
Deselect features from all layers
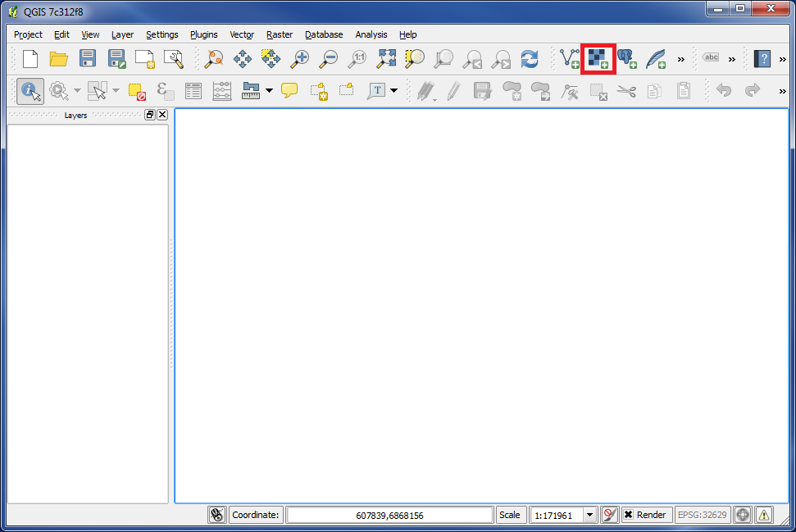pos(137,91)
